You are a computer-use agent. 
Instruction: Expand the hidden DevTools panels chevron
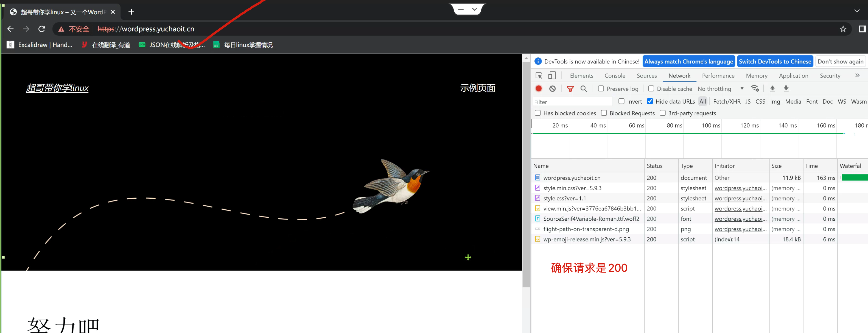858,75
